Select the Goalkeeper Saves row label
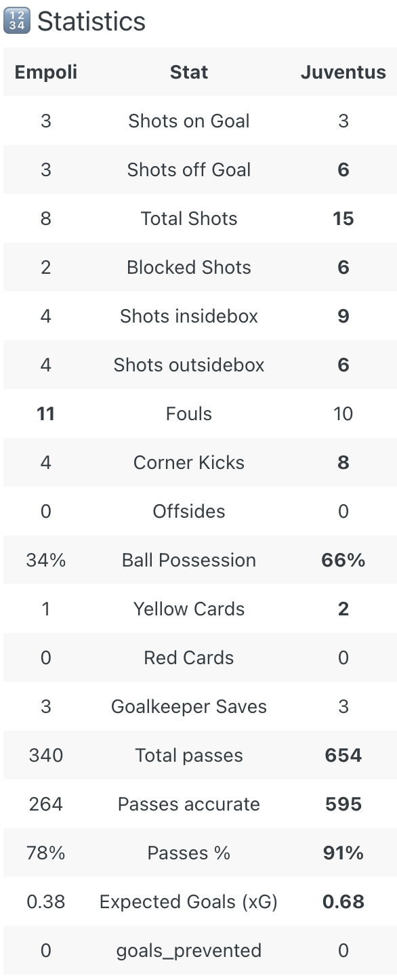Screen dimensions: 397x980 pos(189,707)
